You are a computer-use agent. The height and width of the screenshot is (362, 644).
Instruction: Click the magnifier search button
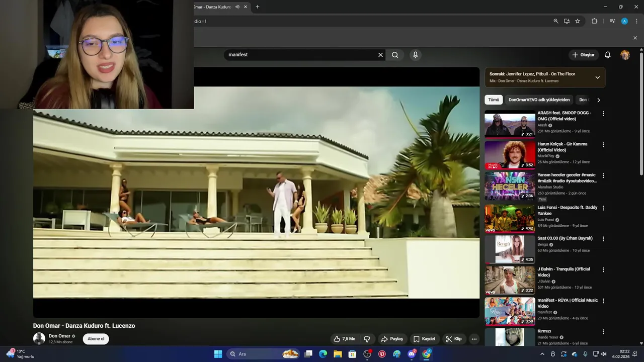(395, 55)
